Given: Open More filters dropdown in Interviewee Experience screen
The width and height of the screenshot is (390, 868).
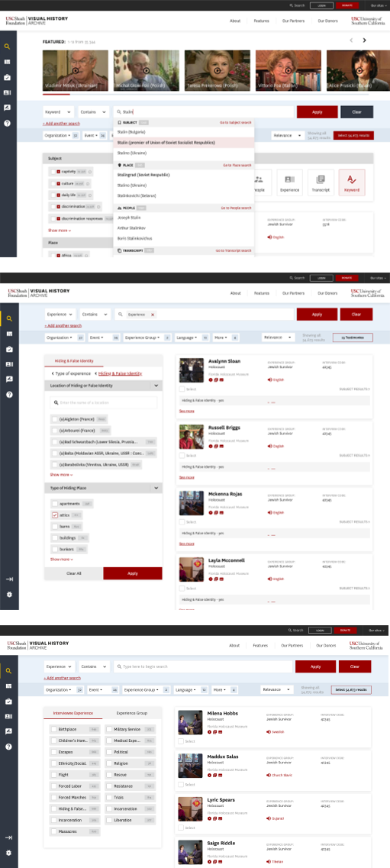Looking at the screenshot, I should coord(226,690).
